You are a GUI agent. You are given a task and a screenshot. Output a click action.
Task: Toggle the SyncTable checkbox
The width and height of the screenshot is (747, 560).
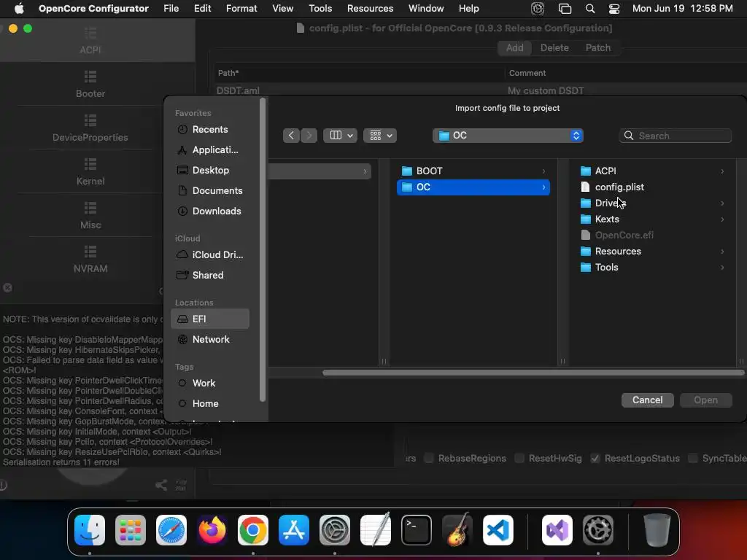[693, 458]
